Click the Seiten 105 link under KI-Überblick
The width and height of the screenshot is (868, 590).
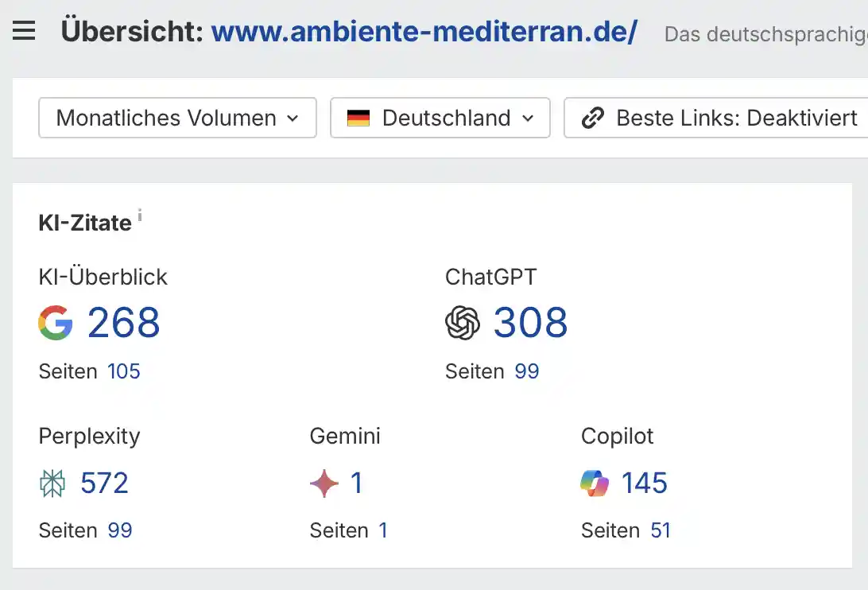pos(126,371)
